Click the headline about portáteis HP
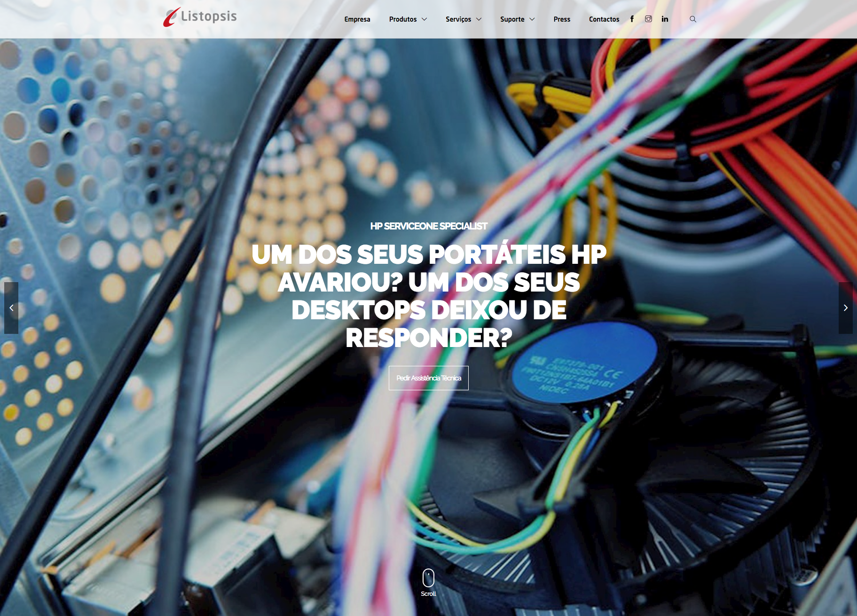This screenshot has width=857, height=616. tap(429, 296)
